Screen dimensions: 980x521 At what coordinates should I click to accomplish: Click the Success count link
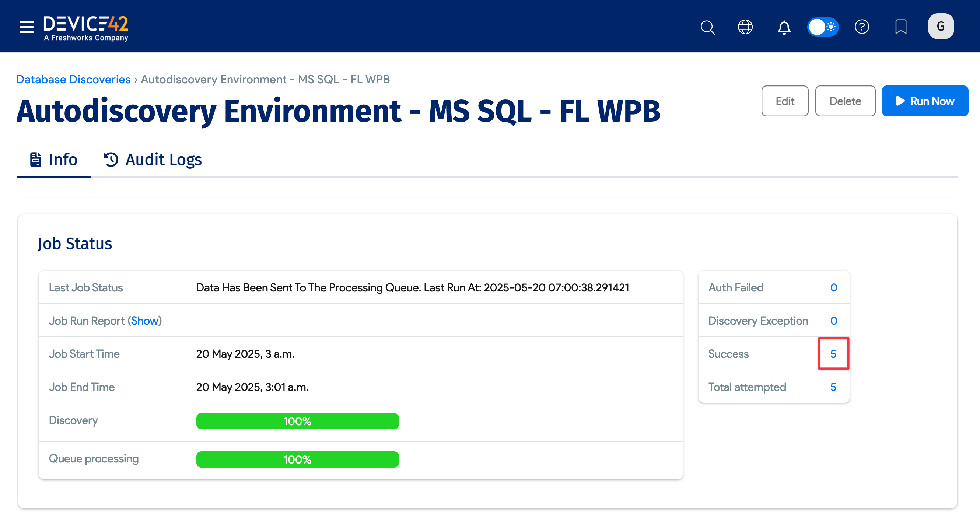pos(833,354)
